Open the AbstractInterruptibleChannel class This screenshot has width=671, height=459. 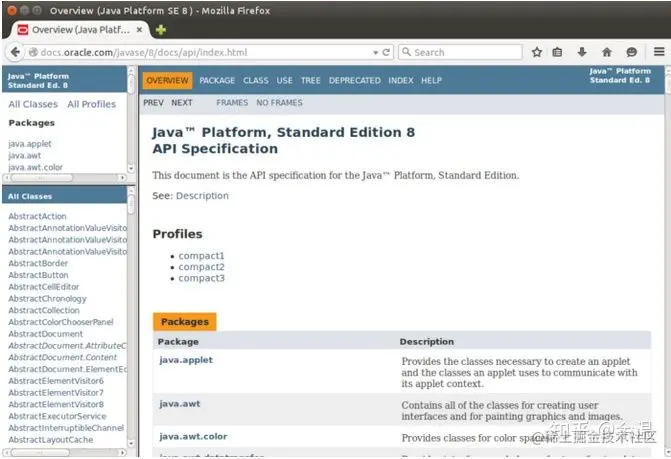66,428
